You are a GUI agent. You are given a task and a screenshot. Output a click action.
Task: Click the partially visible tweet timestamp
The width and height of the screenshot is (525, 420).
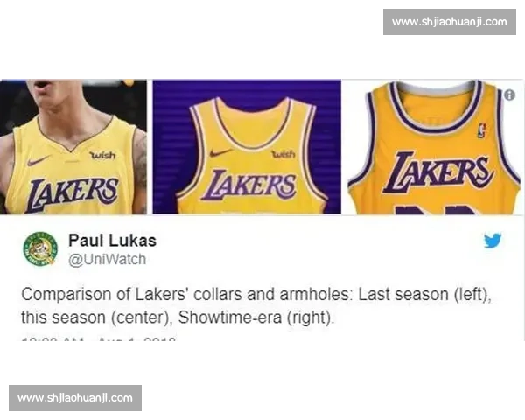(x=98, y=339)
